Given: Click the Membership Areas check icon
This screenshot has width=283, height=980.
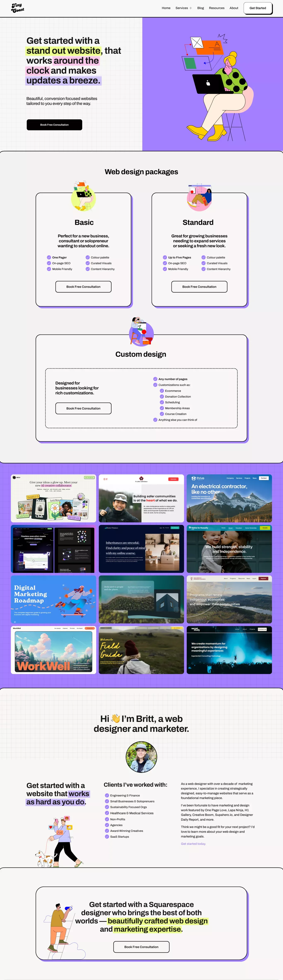Looking at the screenshot, I should coord(162,408).
